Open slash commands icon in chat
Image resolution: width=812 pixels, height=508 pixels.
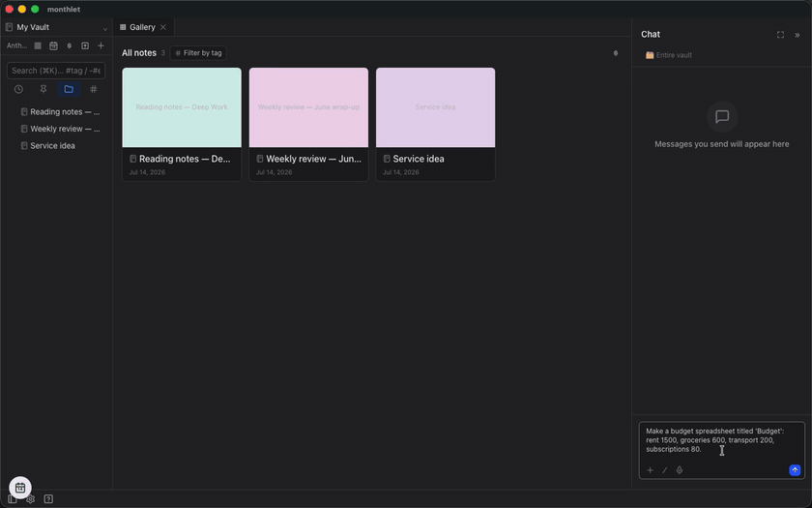(x=665, y=470)
